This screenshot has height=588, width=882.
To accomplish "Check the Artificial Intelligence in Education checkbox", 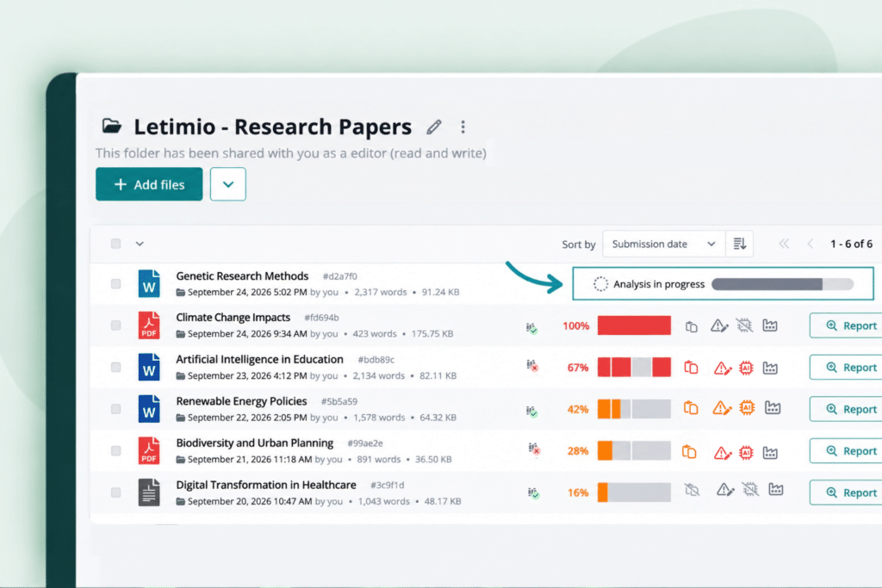I will (x=116, y=367).
